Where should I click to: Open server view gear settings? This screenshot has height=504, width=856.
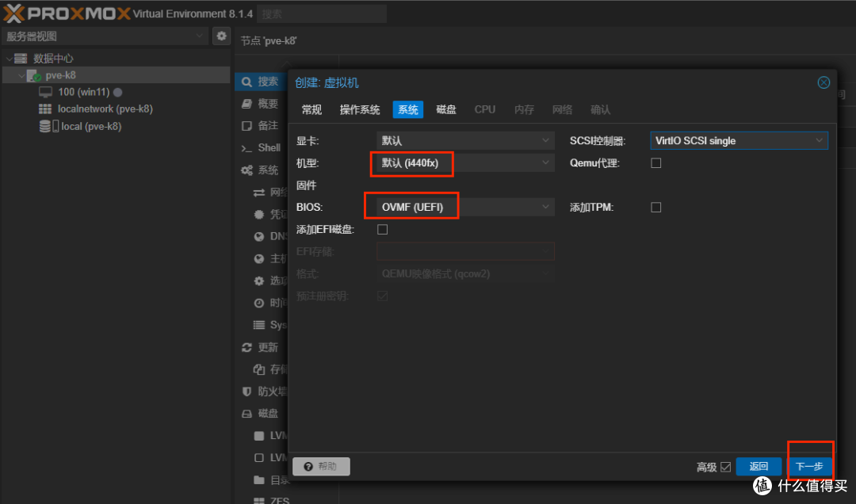(221, 36)
